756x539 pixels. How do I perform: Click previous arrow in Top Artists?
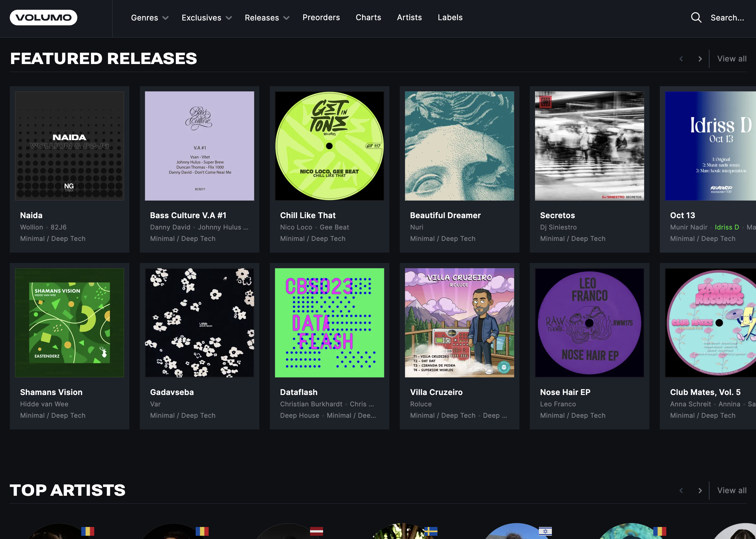pyautogui.click(x=681, y=491)
